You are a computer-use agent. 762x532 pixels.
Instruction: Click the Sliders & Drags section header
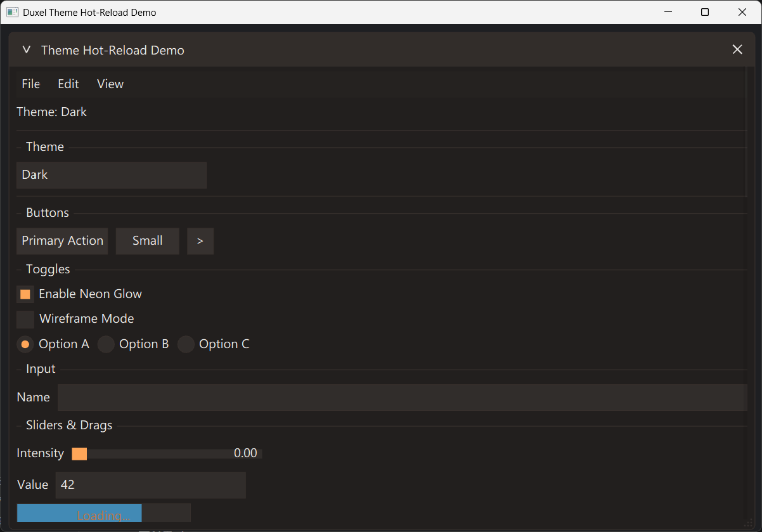coord(69,425)
